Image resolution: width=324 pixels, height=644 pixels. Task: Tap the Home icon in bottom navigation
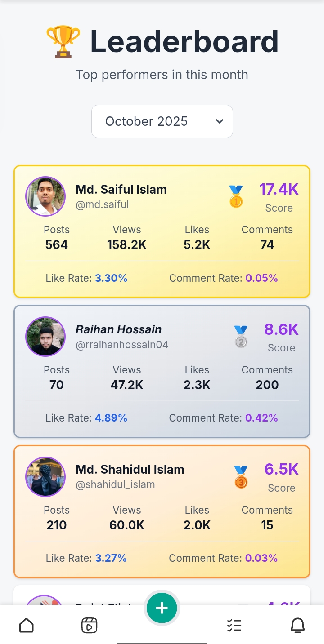[x=27, y=625]
